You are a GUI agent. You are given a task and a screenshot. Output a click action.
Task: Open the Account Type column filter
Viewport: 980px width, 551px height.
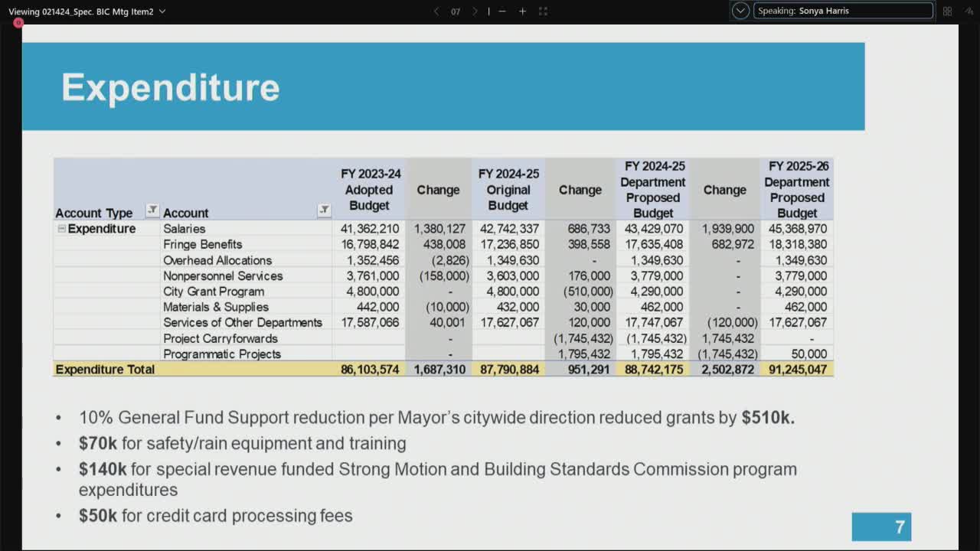[x=152, y=210]
